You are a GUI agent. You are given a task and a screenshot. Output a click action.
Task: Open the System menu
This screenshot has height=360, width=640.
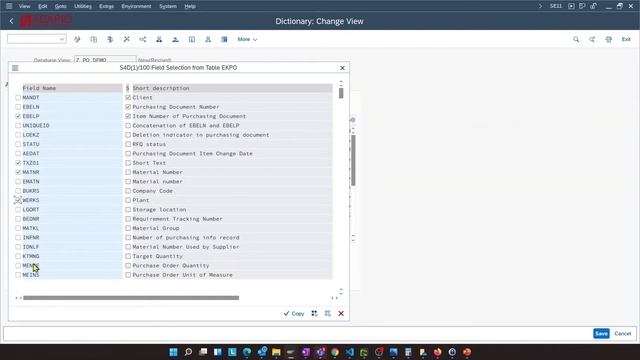[x=168, y=6]
